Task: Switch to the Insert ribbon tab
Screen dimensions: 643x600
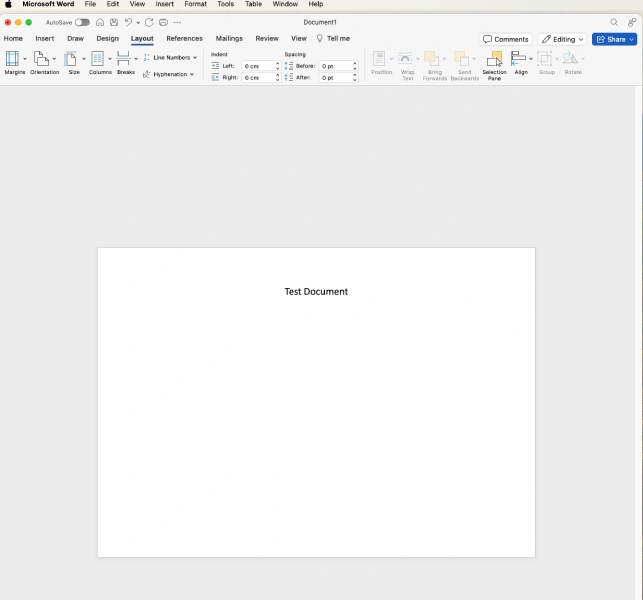Action: 45,39
